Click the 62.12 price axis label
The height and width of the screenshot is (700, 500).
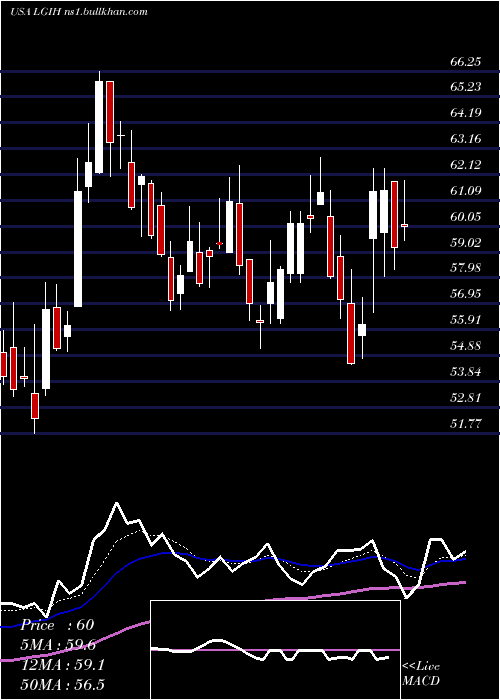466,165
